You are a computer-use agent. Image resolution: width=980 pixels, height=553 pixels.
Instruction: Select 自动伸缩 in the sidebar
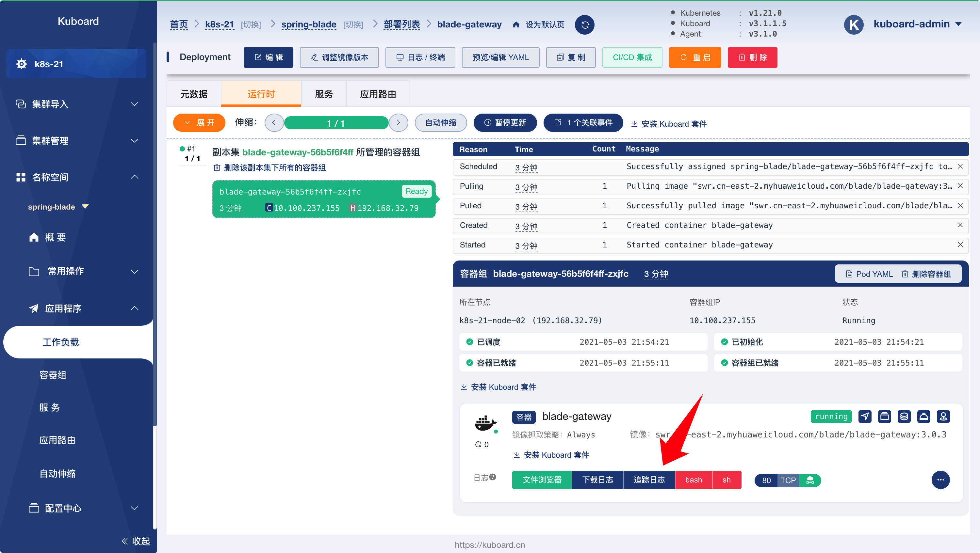pos(57,474)
